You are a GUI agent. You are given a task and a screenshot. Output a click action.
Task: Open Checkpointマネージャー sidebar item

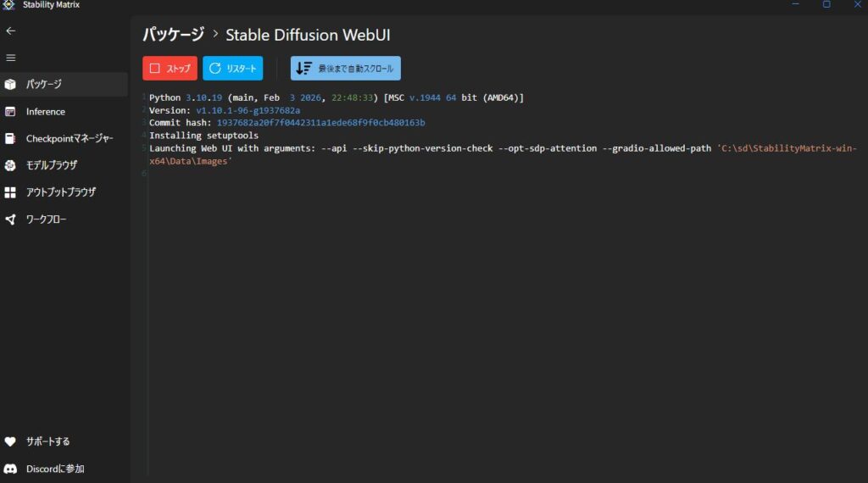[64, 138]
